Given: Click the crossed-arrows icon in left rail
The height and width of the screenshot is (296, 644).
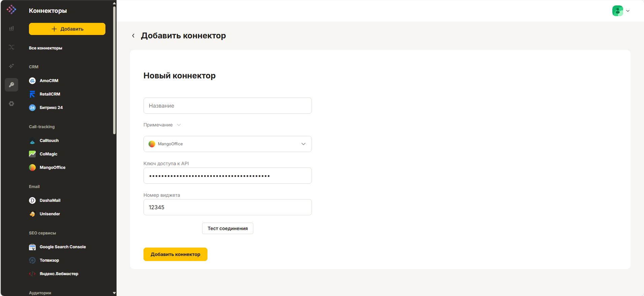Looking at the screenshot, I should [11, 47].
